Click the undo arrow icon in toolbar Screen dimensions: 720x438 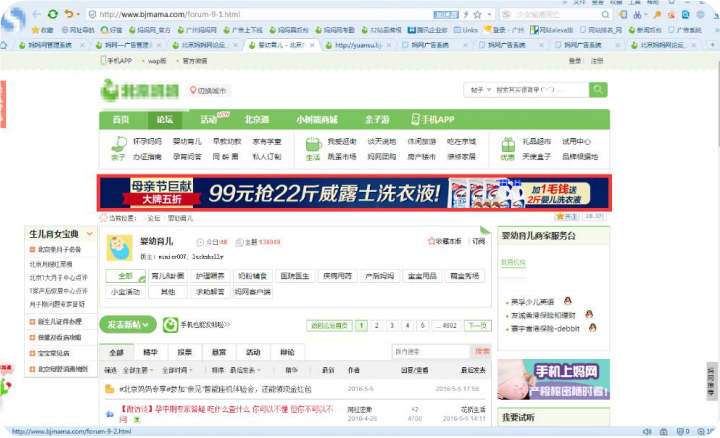(x=68, y=14)
